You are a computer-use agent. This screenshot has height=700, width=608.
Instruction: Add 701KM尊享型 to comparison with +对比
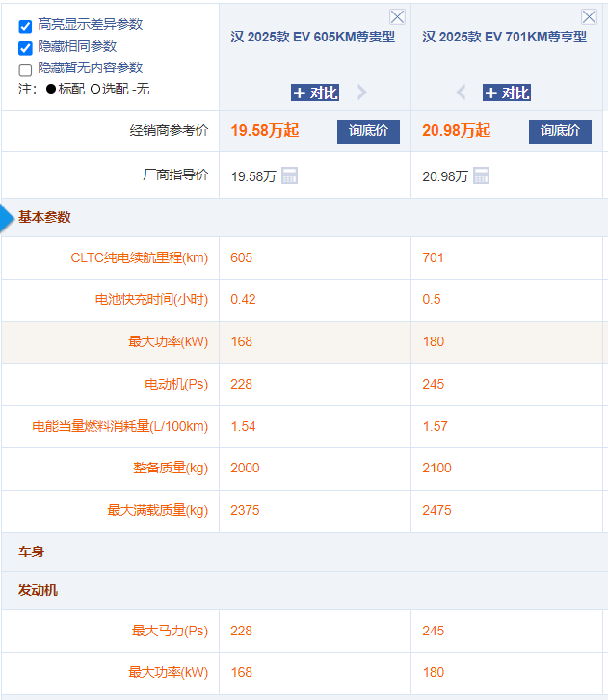[x=507, y=93]
